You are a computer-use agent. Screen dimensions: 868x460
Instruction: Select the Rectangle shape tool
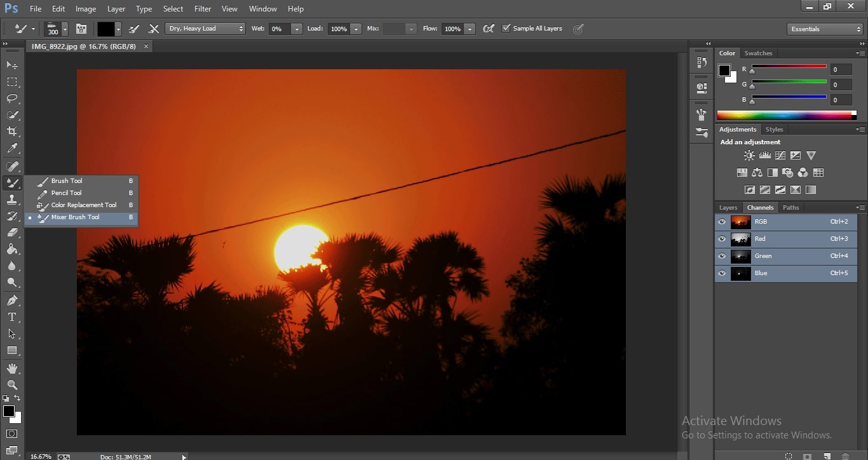click(12, 350)
